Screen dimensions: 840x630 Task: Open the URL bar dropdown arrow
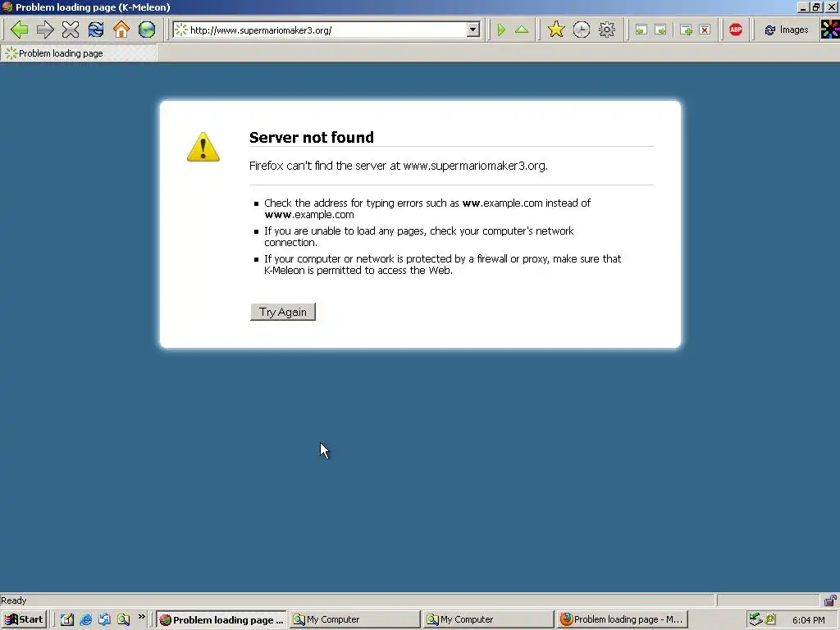(x=472, y=30)
